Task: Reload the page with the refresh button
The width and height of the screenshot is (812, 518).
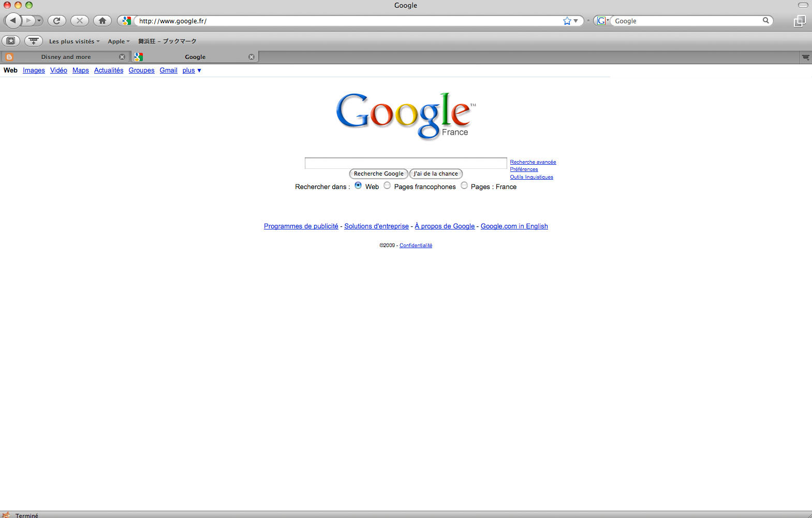Action: coord(57,21)
